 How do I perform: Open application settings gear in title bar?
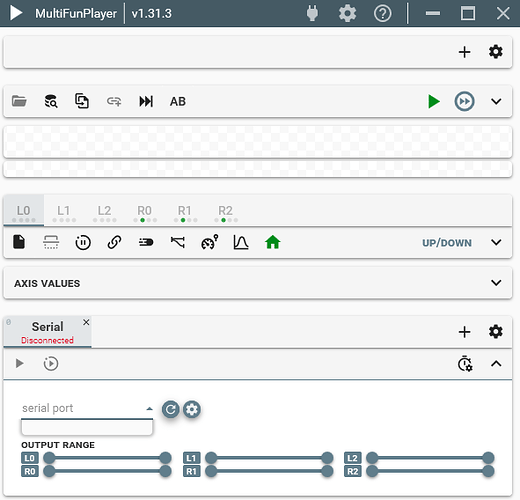pyautogui.click(x=347, y=14)
